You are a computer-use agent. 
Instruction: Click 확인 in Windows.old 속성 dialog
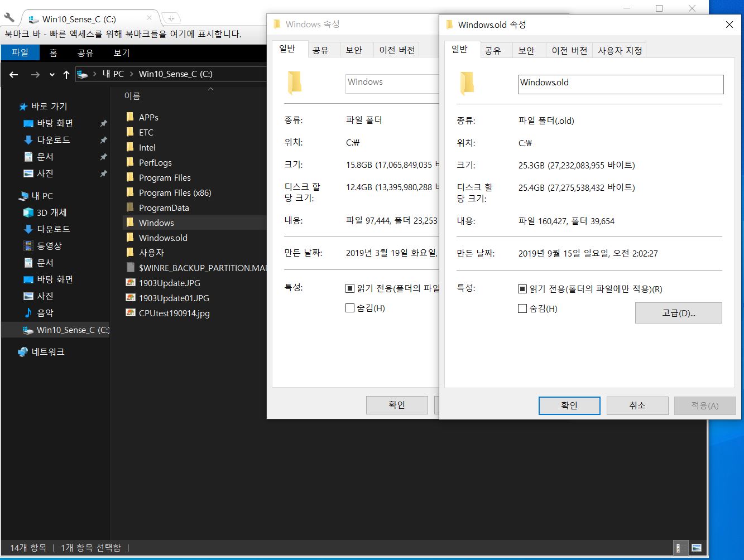tap(569, 405)
